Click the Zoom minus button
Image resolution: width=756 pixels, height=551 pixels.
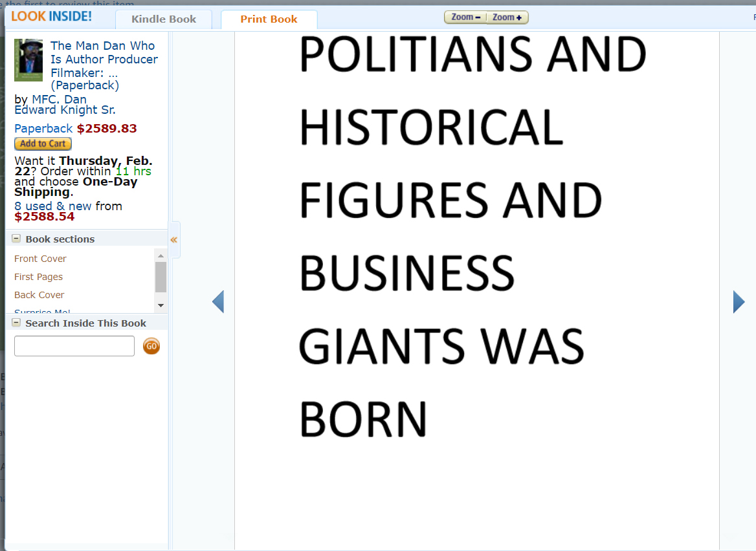click(465, 17)
